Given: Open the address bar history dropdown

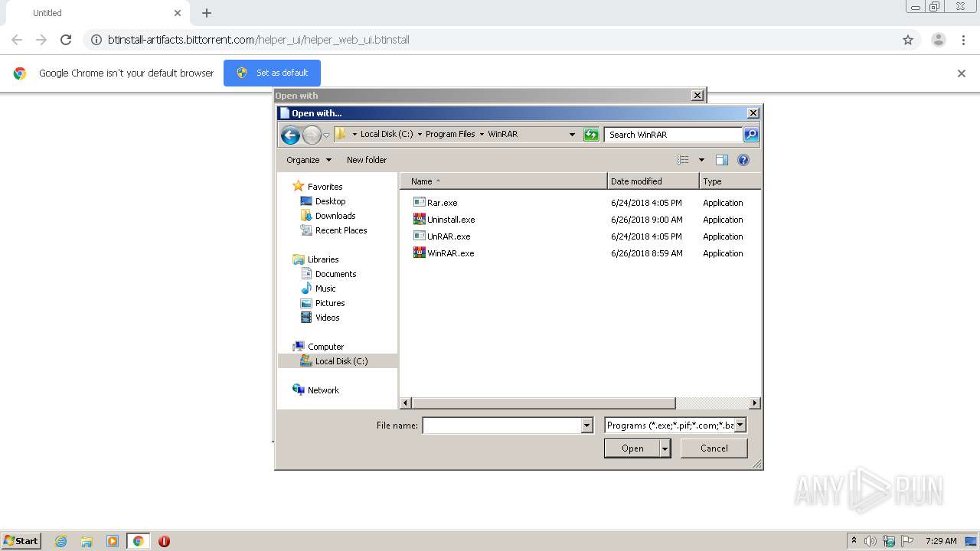Looking at the screenshot, I should click(x=572, y=135).
